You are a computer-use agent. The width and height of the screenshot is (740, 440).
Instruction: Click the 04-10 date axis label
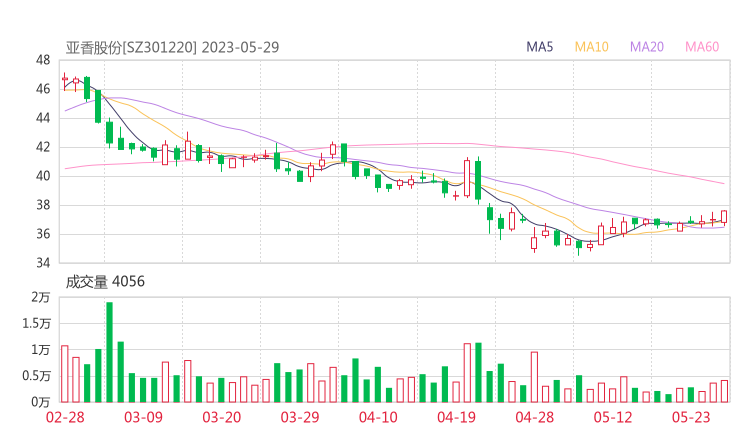pos(378,417)
